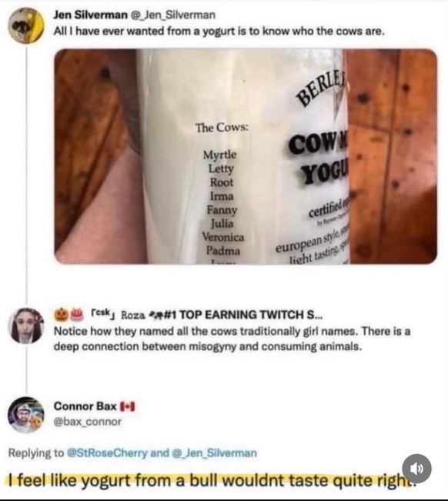The width and height of the screenshot is (448, 501).
Task: Open the Connor Bax display name
Action: (85, 406)
